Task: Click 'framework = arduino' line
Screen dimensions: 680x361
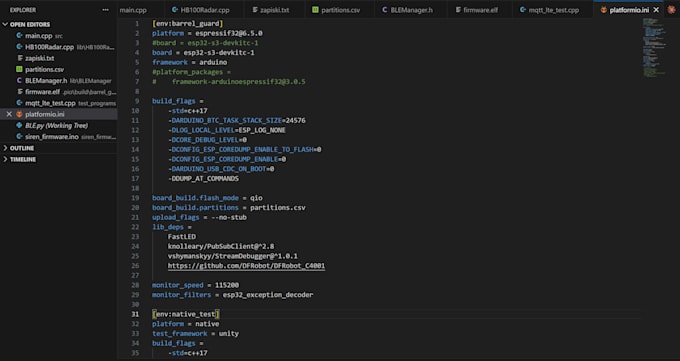Action: [190, 62]
